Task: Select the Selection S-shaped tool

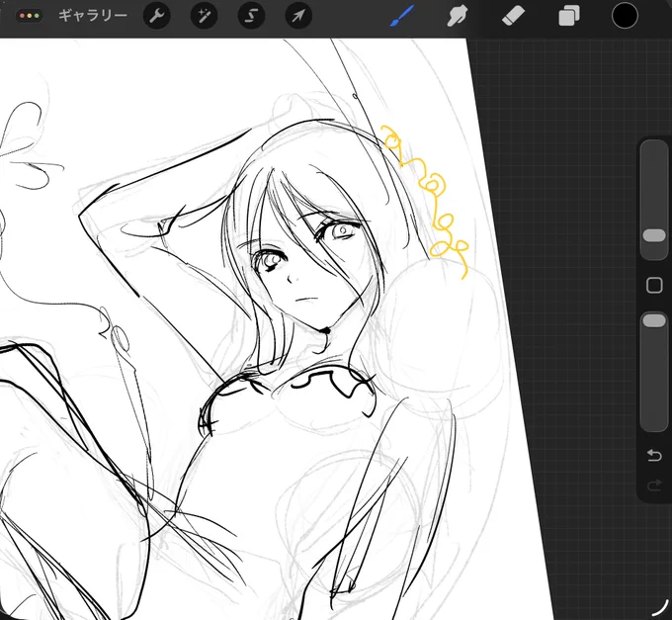Action: pos(251,16)
